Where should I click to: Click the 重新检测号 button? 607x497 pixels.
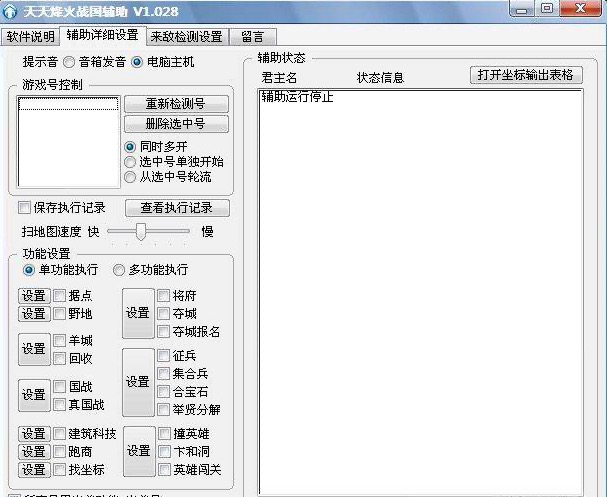176,104
